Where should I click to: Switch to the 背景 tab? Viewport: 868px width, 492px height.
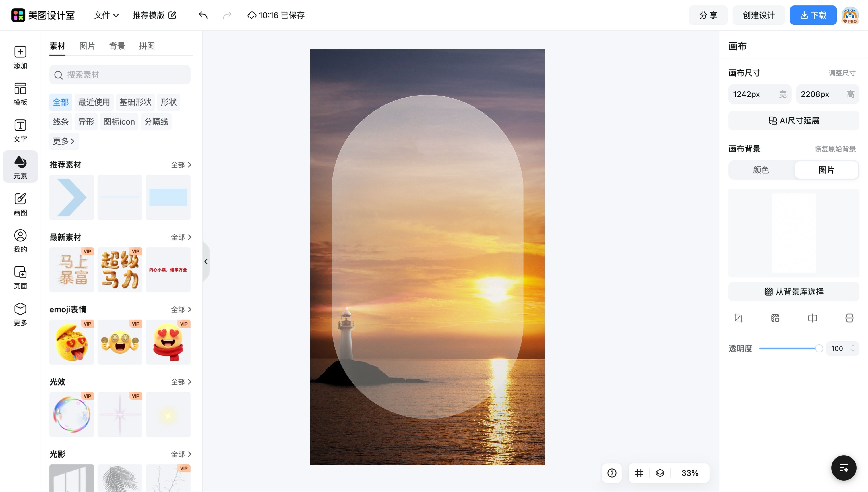click(117, 46)
